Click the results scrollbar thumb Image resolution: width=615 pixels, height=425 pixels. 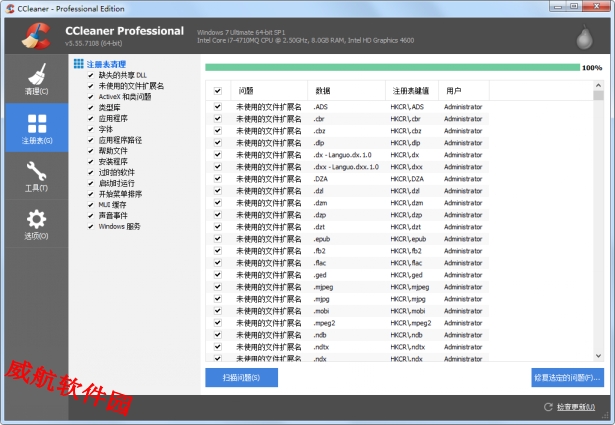tap(599, 96)
